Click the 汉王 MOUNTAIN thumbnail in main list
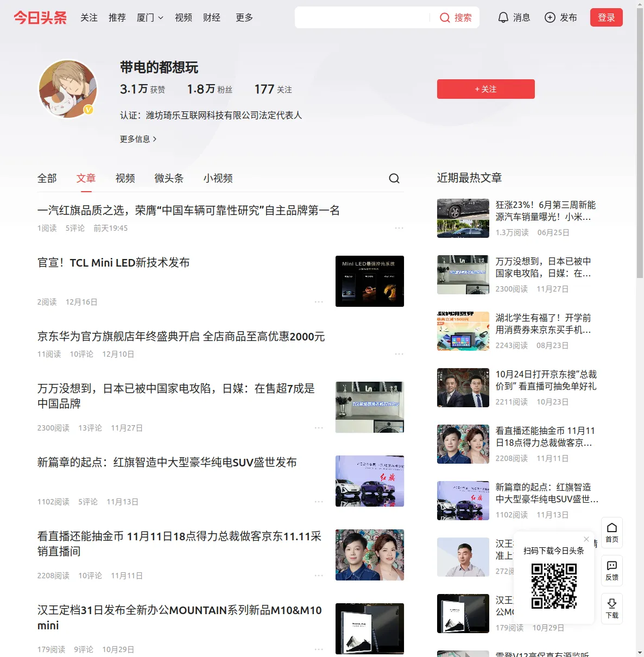The width and height of the screenshot is (644, 657). click(x=370, y=629)
